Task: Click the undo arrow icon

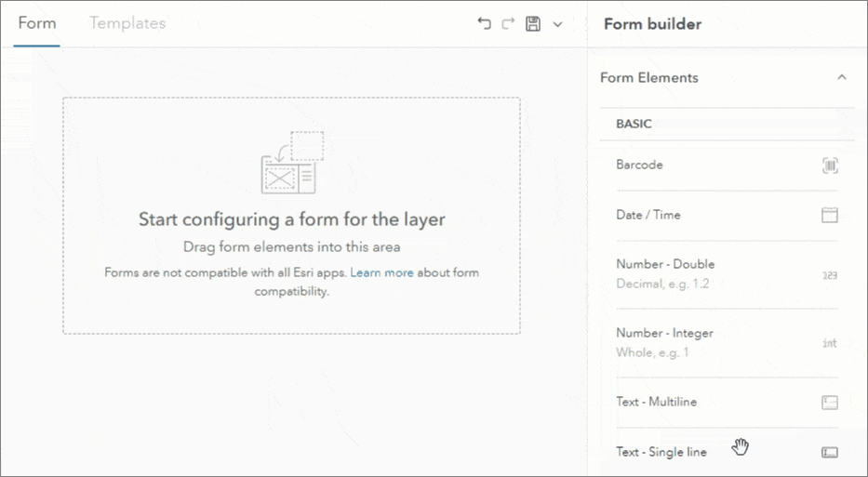Action: pyautogui.click(x=484, y=23)
